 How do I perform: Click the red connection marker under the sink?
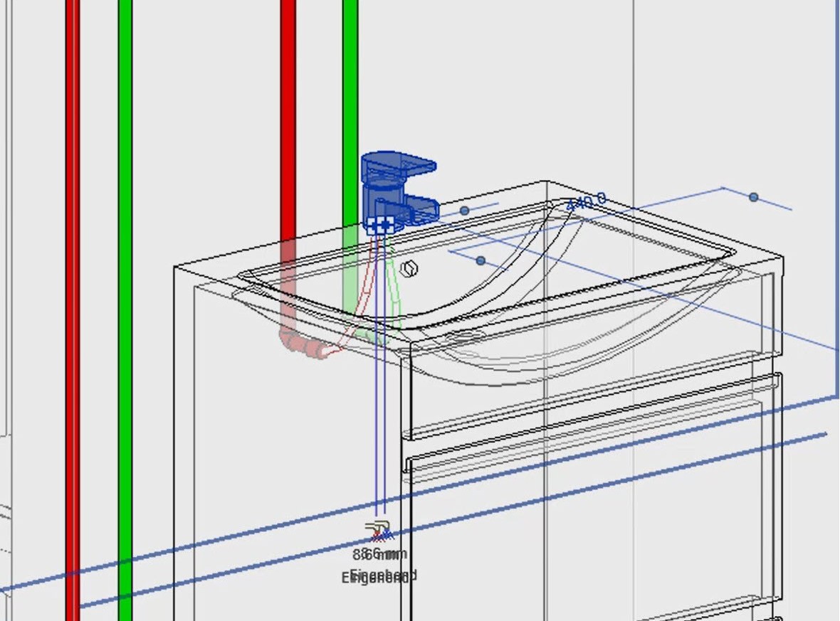(x=378, y=535)
